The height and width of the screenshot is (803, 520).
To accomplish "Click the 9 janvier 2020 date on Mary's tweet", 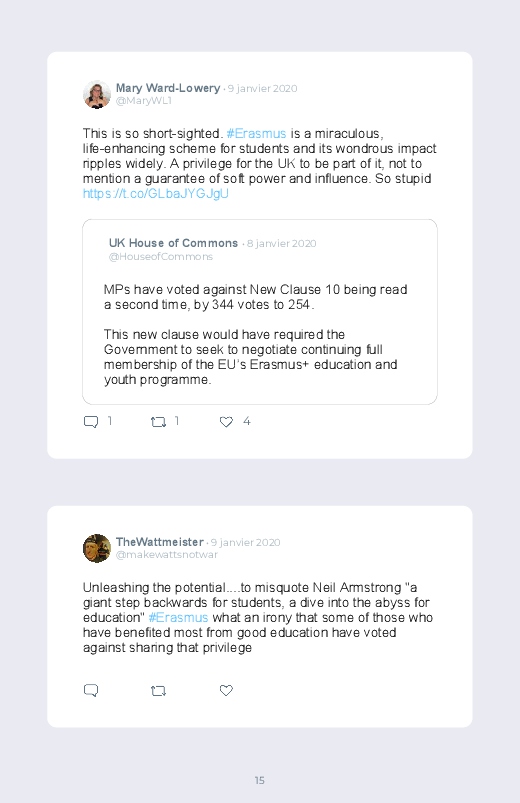I will tap(262, 89).
